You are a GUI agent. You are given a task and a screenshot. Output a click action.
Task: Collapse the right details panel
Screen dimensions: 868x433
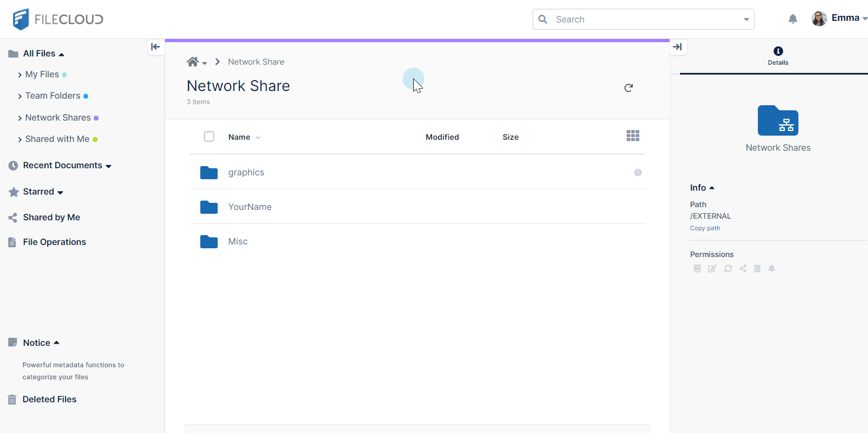click(677, 47)
